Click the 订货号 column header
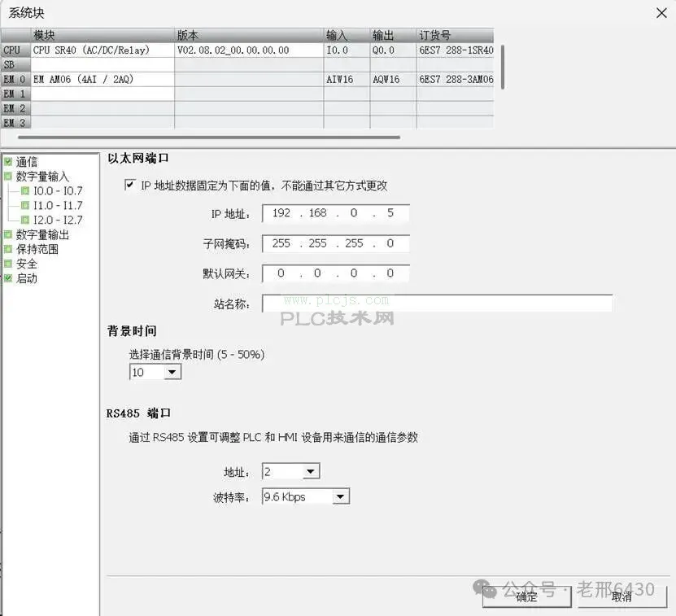Image resolution: width=676 pixels, height=616 pixels. (456, 35)
